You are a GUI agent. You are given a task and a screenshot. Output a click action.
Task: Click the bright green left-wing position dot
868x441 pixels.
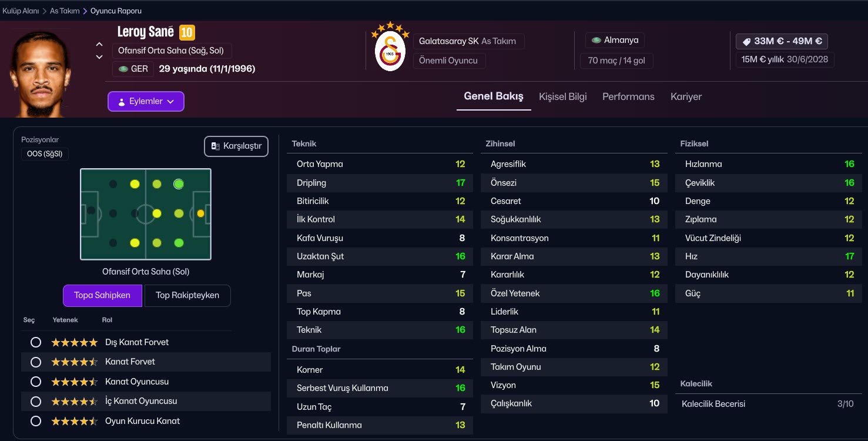pyautogui.click(x=179, y=184)
